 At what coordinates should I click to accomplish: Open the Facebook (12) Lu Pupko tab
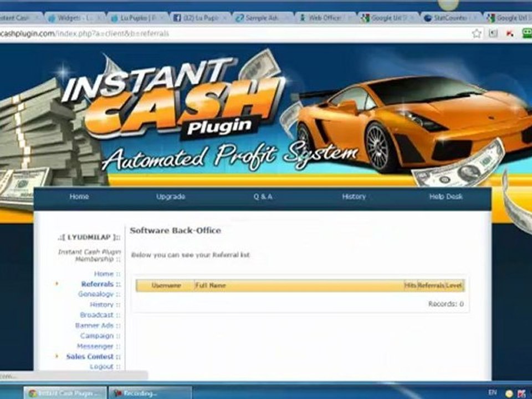pos(200,18)
